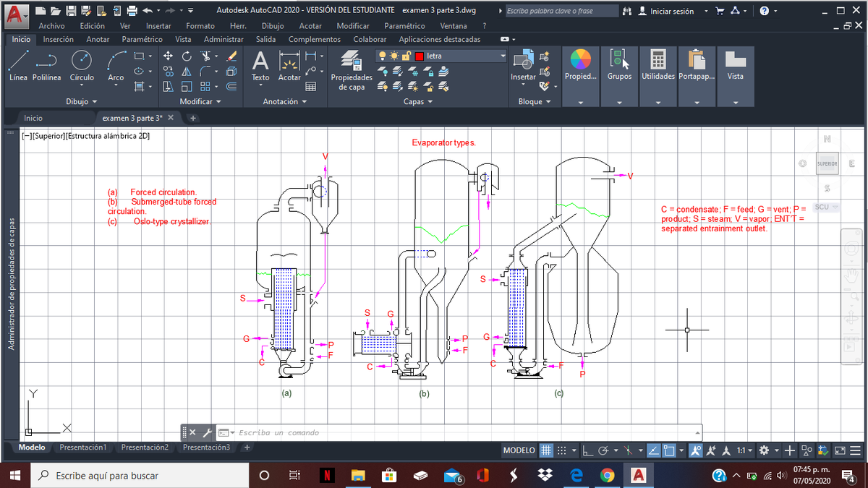Click the Offset (Desfase) tool icon
Screen dimensions: 868x488
point(231,87)
